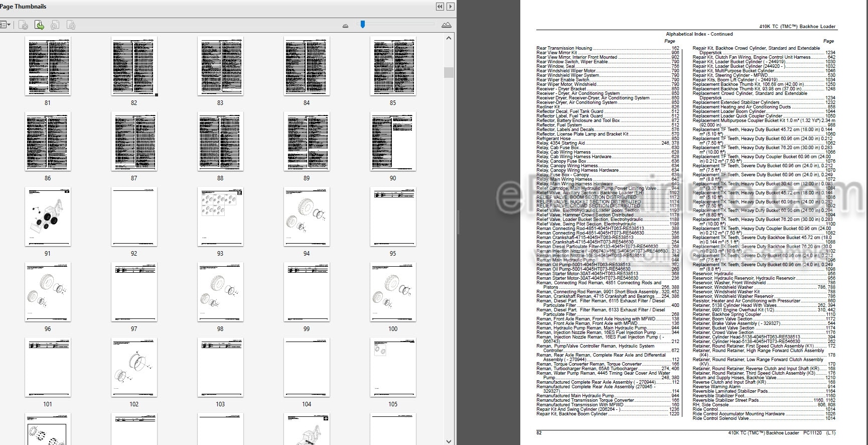
Task: Click the thumbnail panel scroll up arrow
Action: 449,38
